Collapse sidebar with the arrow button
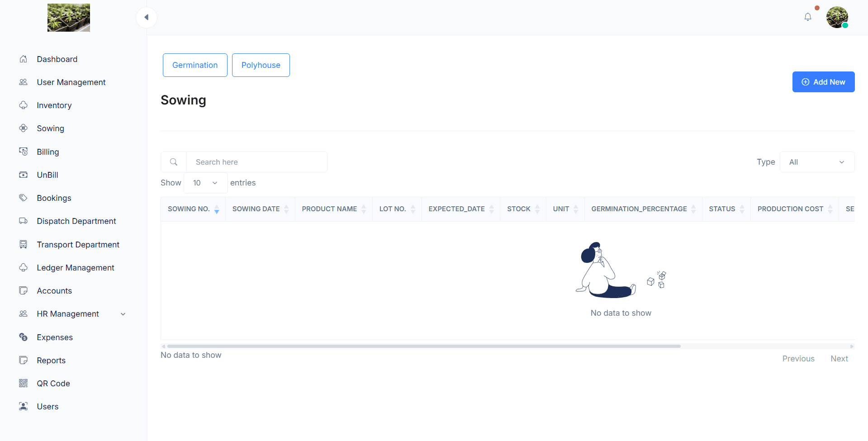This screenshot has height=441, width=868. (x=146, y=18)
